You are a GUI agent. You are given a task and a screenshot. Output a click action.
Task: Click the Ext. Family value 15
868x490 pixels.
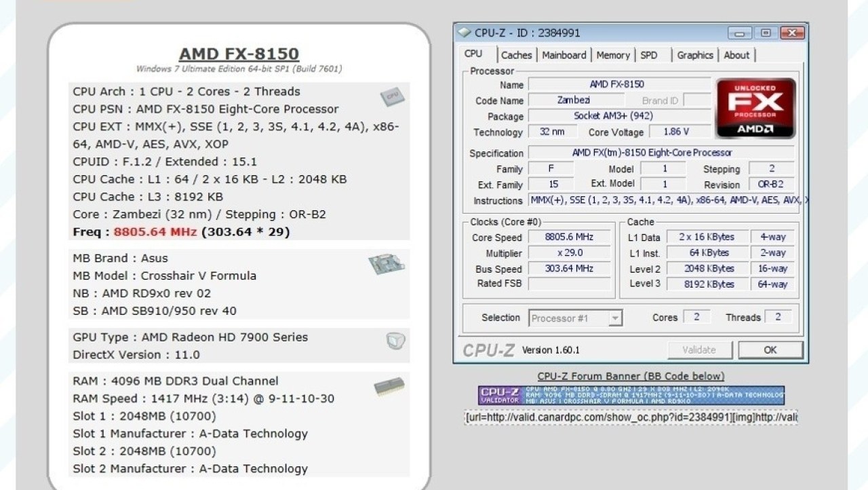(553, 184)
